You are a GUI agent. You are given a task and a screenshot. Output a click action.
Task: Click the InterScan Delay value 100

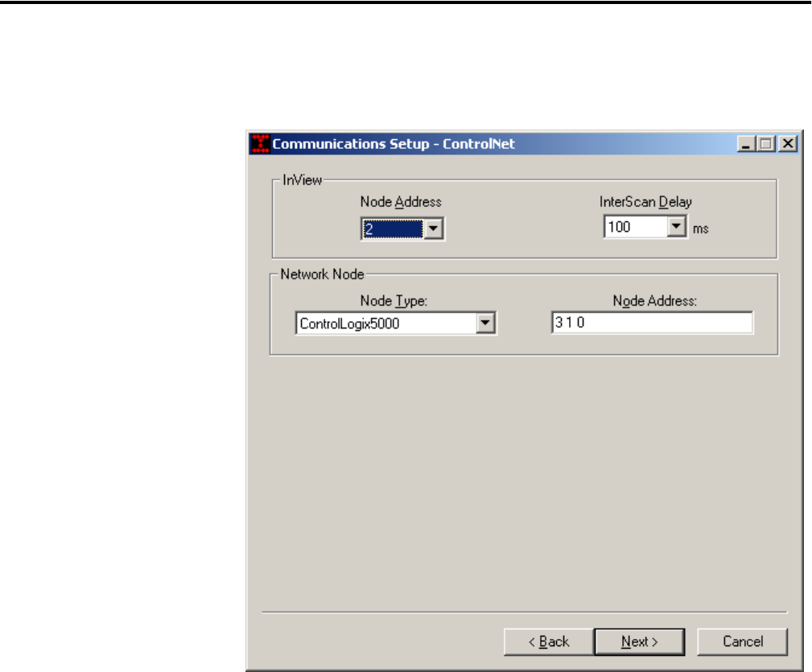pyautogui.click(x=636, y=227)
